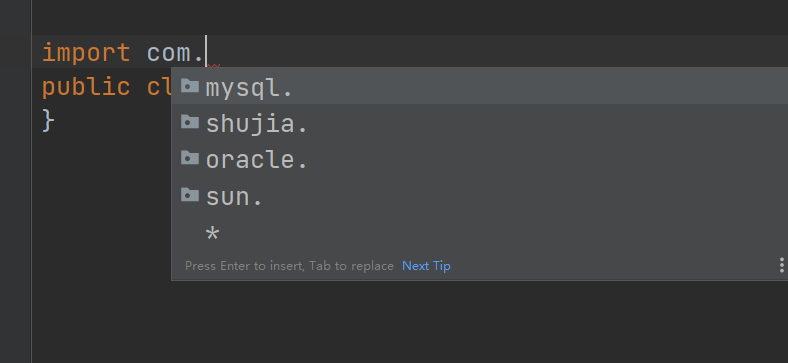788x363 pixels.
Task: Pick the "oracle." package from the list
Action: [479, 158]
